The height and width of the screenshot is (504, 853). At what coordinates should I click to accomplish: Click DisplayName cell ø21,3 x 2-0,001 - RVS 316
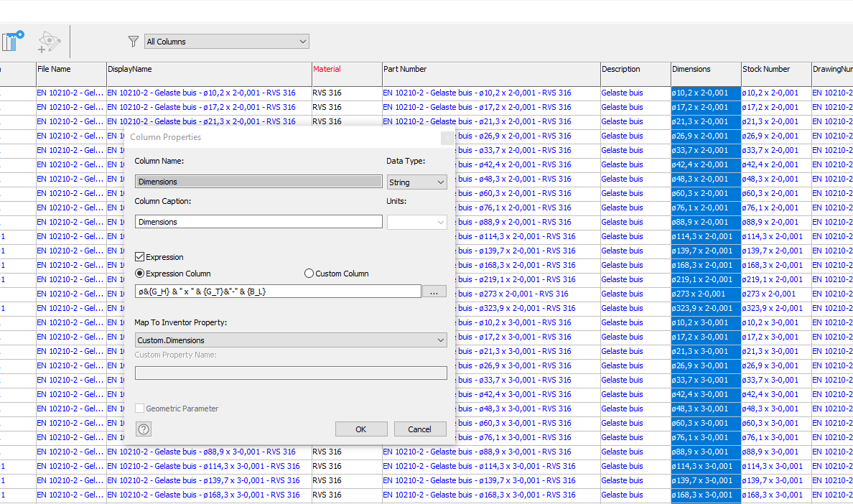(209, 122)
